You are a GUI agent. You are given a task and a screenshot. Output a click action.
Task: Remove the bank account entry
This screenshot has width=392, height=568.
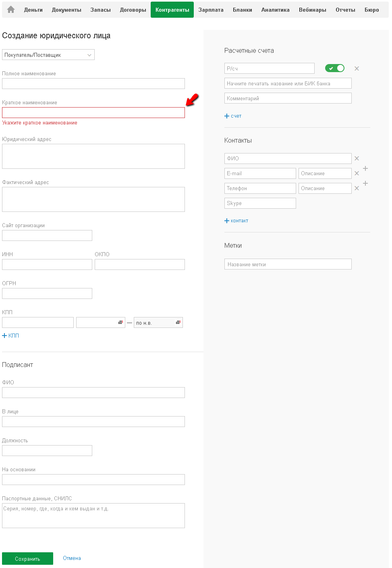pos(357,68)
